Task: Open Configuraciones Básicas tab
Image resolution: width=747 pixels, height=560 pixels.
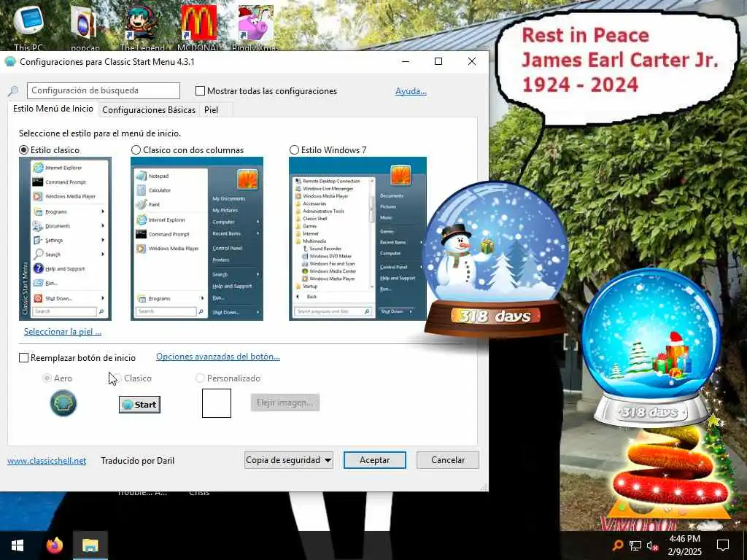Action: (x=149, y=110)
